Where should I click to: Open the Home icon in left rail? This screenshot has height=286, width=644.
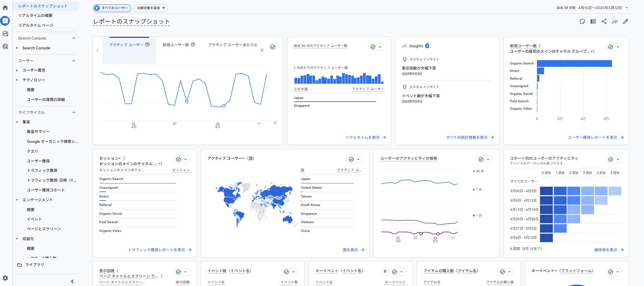click(x=5, y=8)
